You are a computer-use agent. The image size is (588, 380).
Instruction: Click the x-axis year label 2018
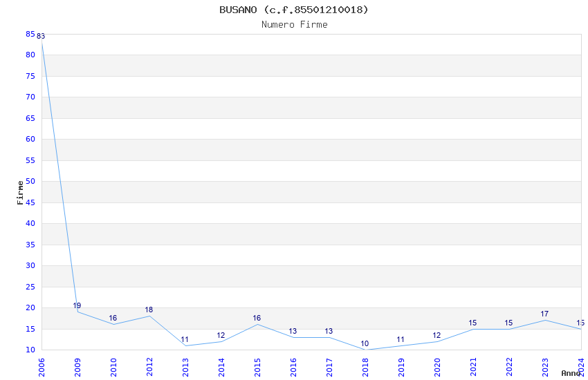click(x=365, y=367)
